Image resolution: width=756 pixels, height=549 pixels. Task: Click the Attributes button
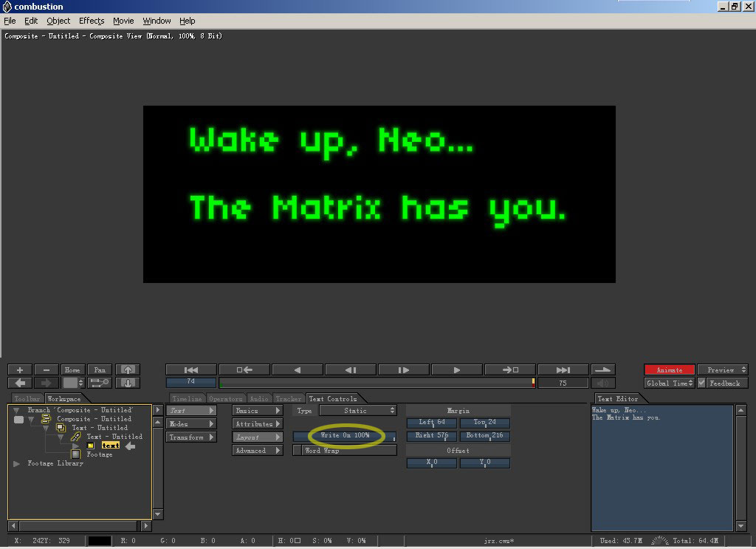(257, 424)
